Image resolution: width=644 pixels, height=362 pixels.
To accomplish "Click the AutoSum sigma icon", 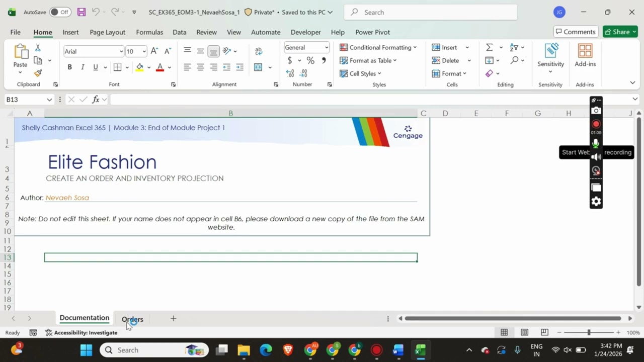I will coord(489,47).
